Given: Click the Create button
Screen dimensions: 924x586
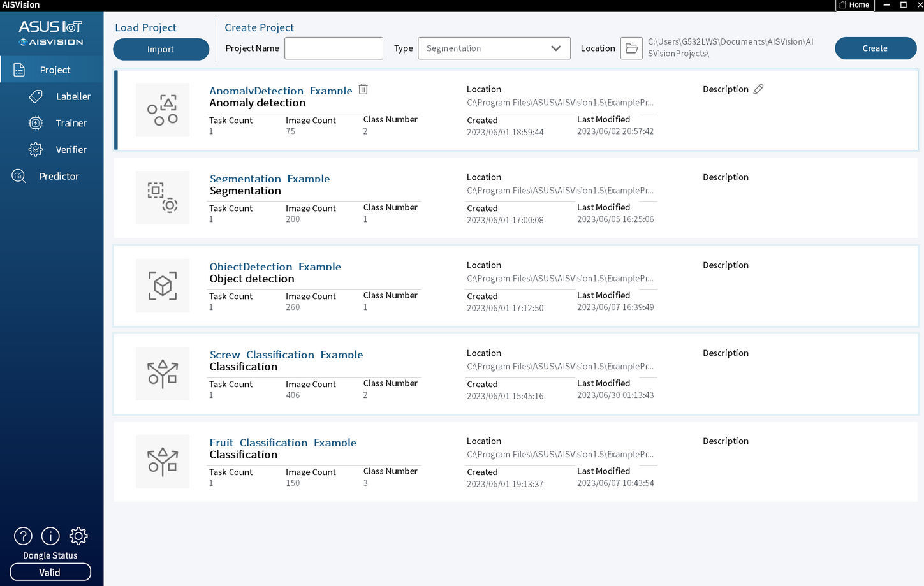Looking at the screenshot, I should (x=875, y=48).
